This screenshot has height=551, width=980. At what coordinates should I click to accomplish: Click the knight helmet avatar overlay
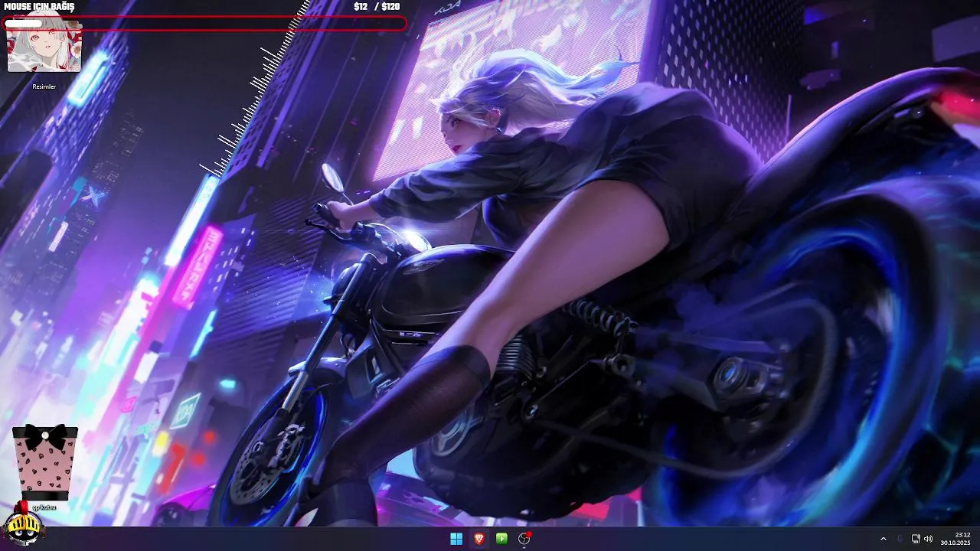tap(23, 524)
